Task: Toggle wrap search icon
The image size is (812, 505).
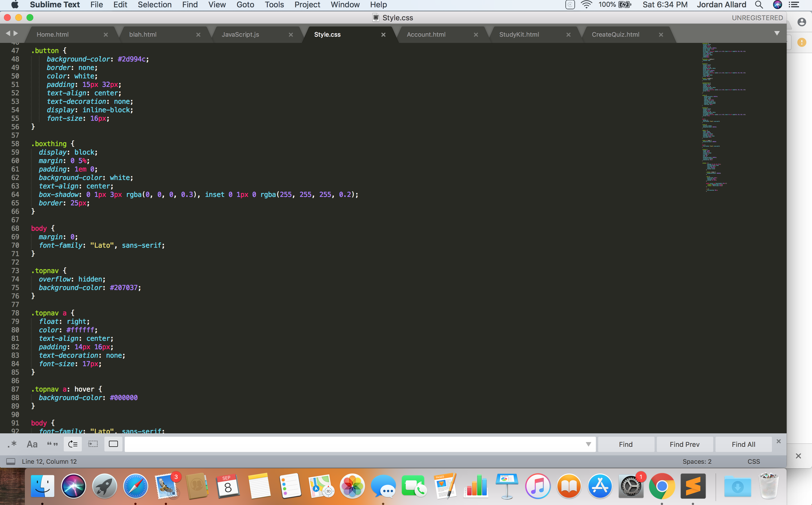Action: pyautogui.click(x=73, y=444)
